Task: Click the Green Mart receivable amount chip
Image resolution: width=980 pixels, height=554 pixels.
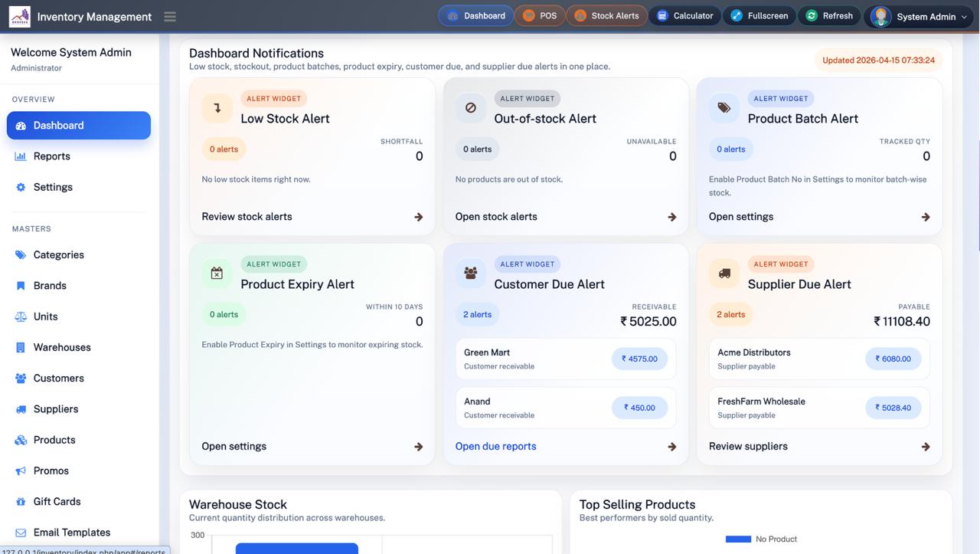Action: [639, 358]
